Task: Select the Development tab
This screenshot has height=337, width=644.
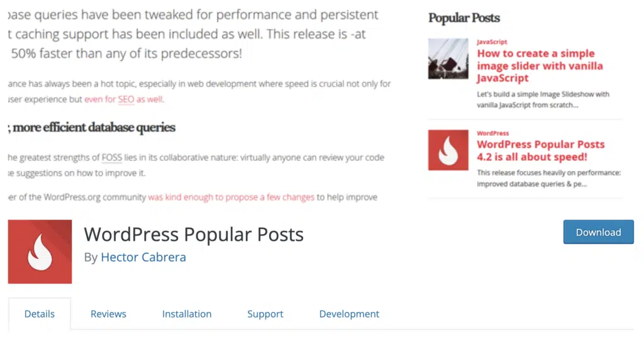Action: [x=349, y=314]
